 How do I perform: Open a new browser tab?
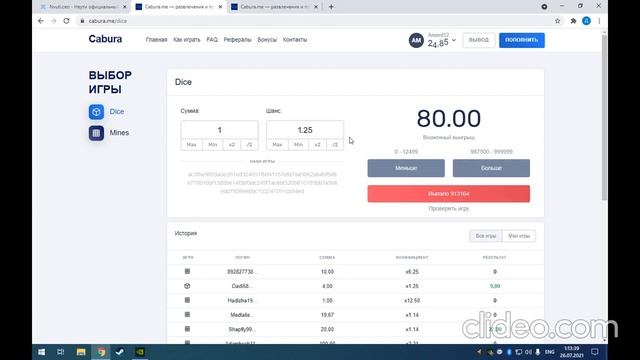[331, 7]
